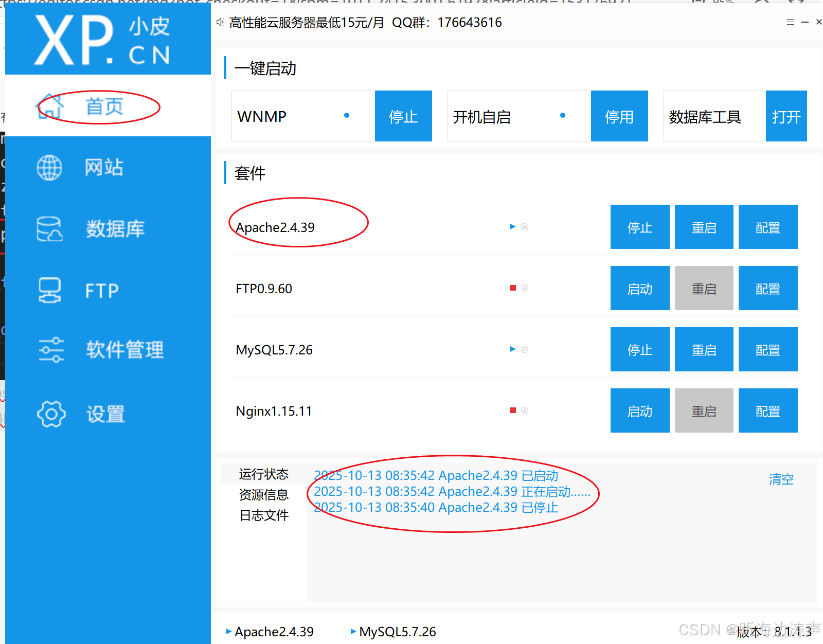The image size is (823, 644).
Task: Open 软件管理 software management
Action: (124, 349)
